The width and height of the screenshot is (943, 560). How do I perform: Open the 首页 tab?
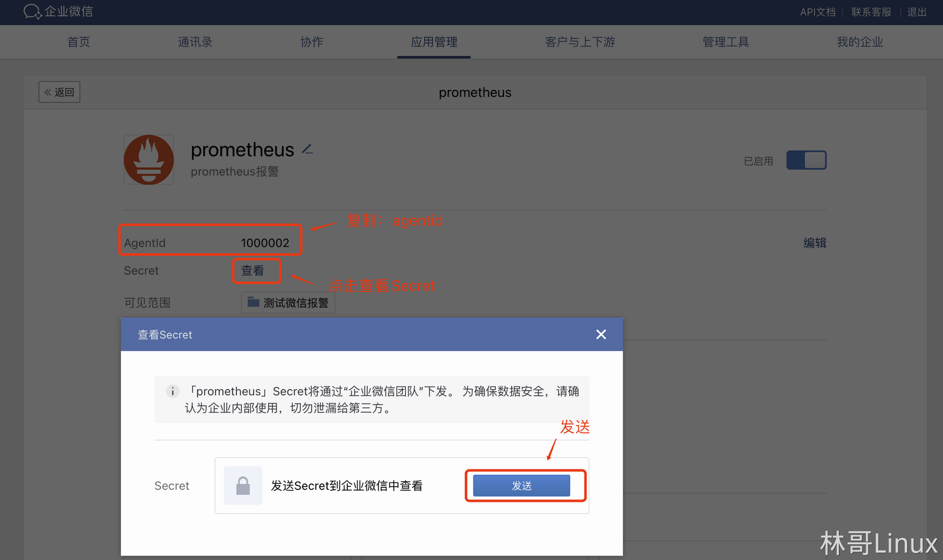(x=79, y=42)
